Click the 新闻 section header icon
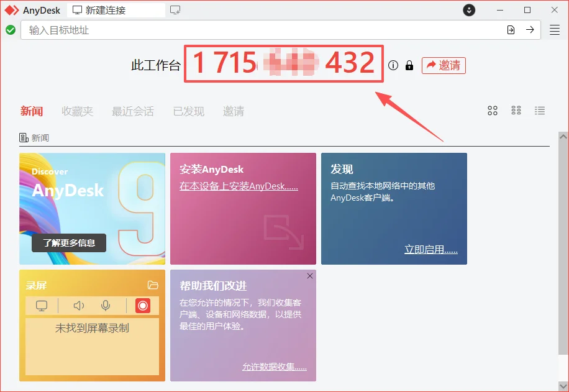569x392 pixels. [x=24, y=138]
